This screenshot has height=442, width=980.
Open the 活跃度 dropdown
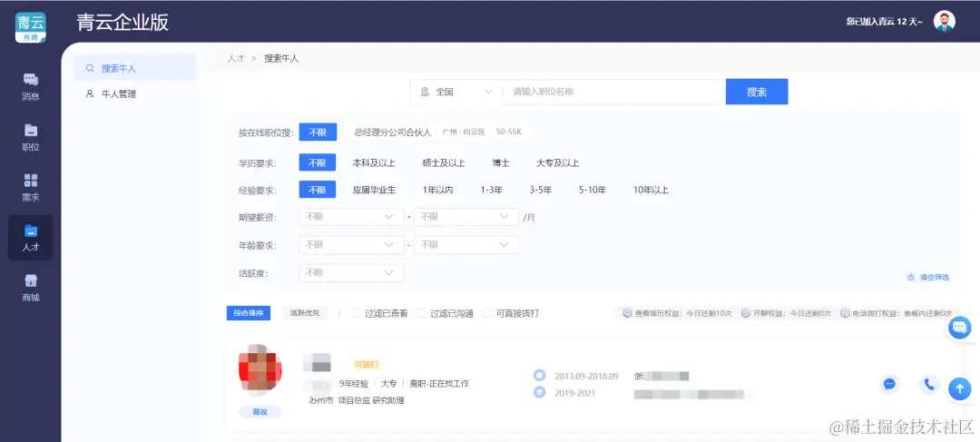pos(352,273)
